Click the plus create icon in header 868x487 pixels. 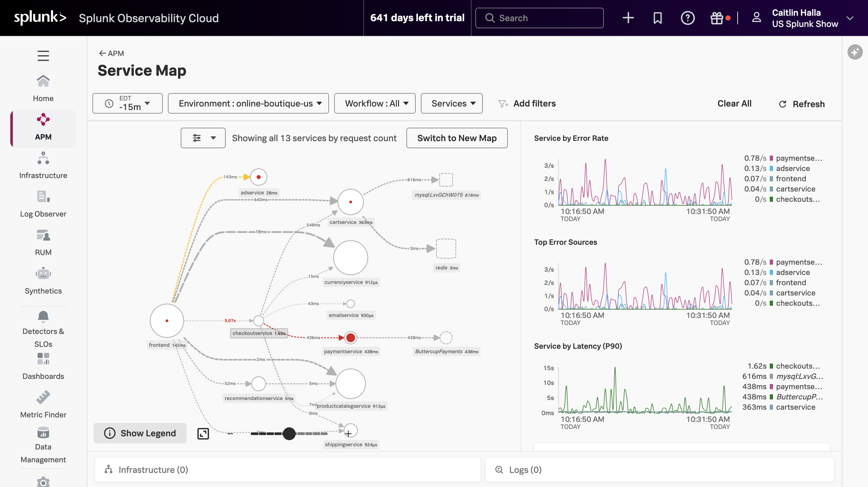coord(628,18)
